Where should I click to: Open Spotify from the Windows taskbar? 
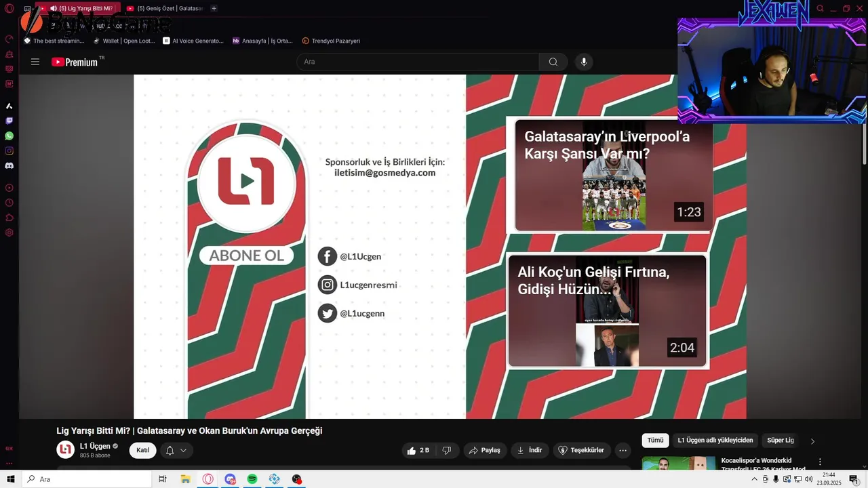pyautogui.click(x=252, y=479)
